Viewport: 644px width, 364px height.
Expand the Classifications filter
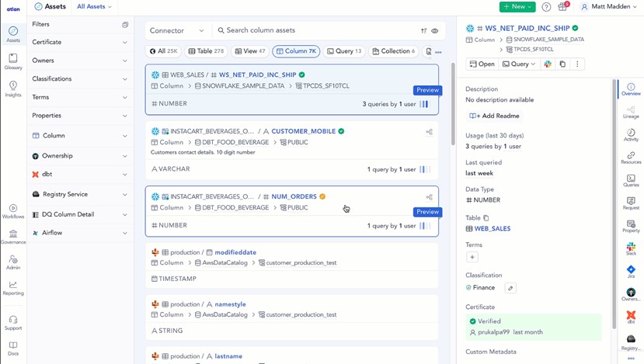[80, 79]
